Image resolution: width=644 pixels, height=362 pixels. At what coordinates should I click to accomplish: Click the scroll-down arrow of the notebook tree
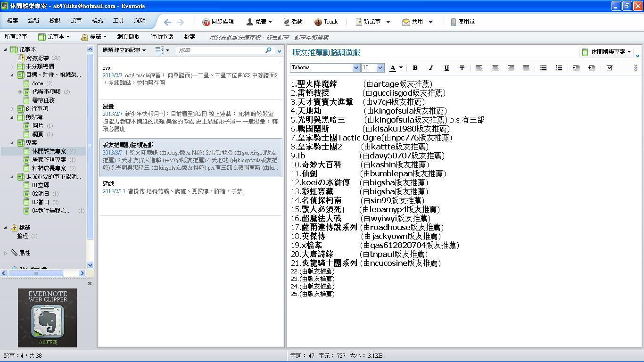[x=91, y=265]
